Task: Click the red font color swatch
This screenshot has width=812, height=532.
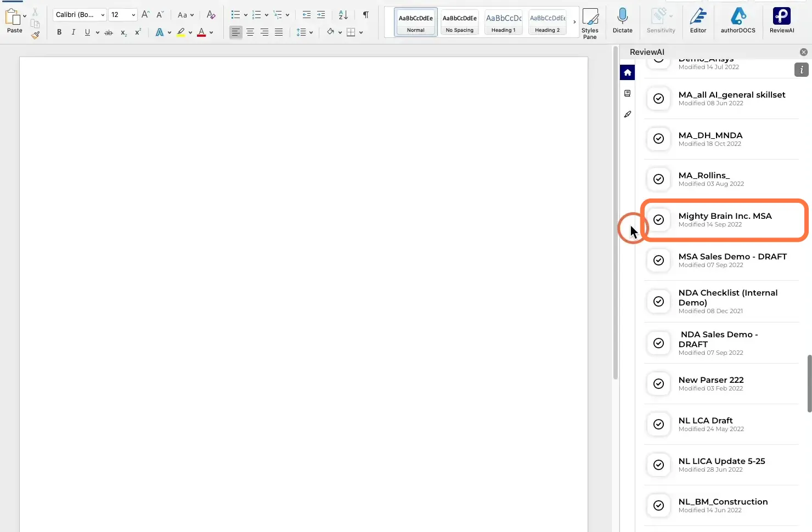Action: tap(201, 32)
